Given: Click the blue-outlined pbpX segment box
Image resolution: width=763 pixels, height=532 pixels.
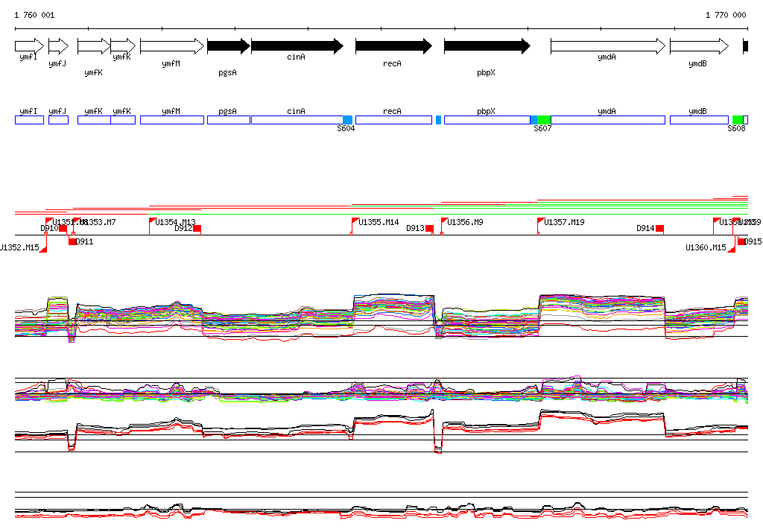Looking at the screenshot, I should coord(487,120).
